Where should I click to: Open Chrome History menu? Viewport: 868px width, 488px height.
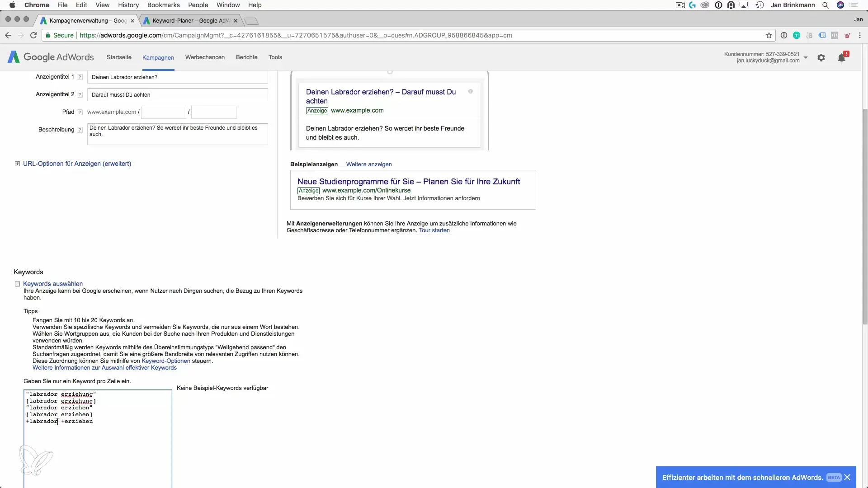pos(128,5)
